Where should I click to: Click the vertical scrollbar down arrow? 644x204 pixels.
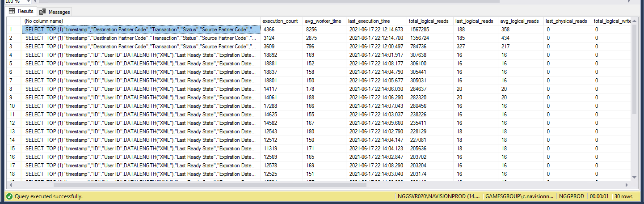(x=634, y=177)
